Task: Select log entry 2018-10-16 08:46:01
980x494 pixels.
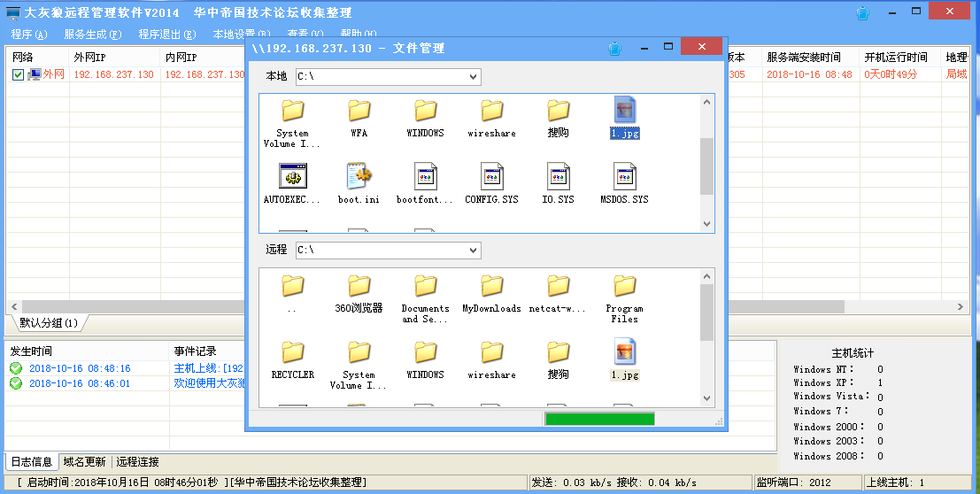Action: (x=80, y=383)
